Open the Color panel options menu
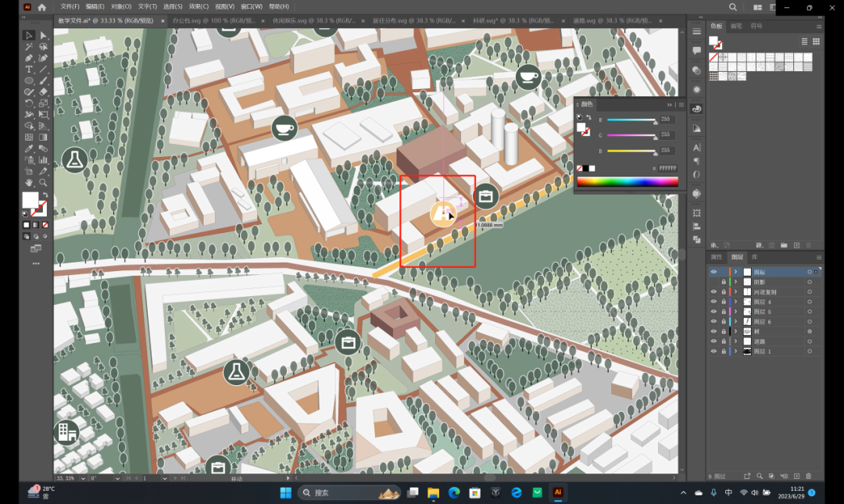The image size is (844, 504). [681, 105]
